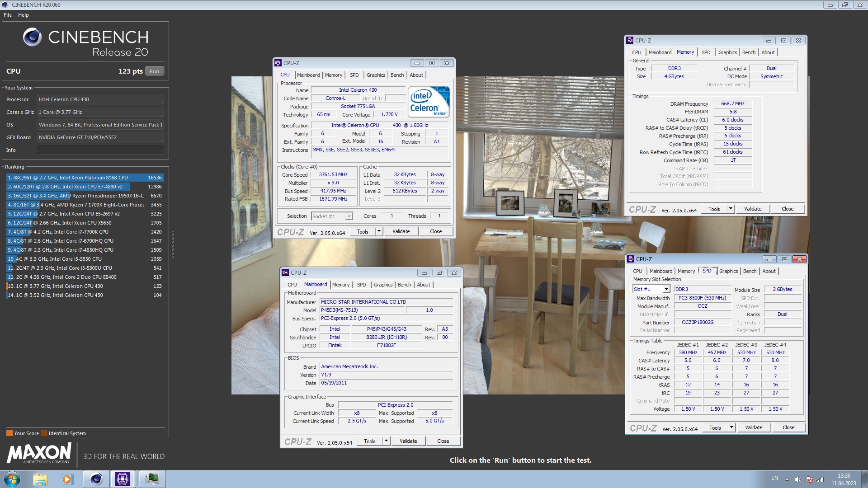Viewport: 868px width, 488px height.
Task: Click the title bar icon of the CPU-Z CPU window
Action: coord(278,63)
